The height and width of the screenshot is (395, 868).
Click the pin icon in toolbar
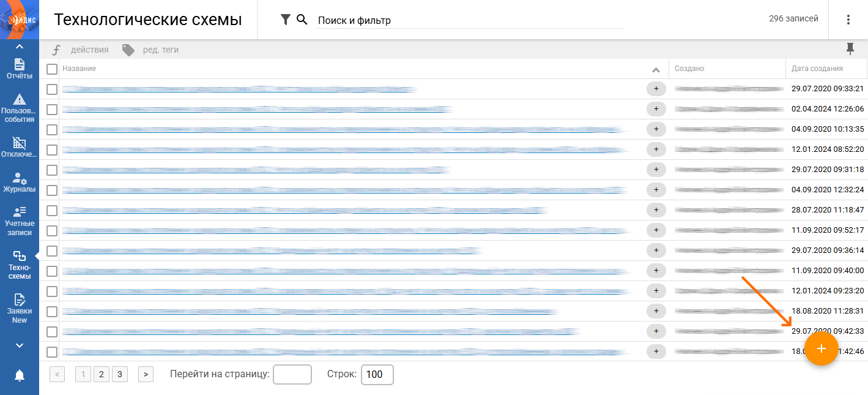tap(850, 50)
